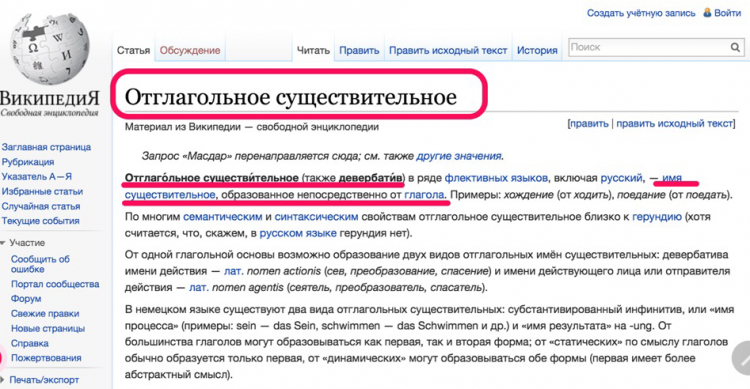Open the Справка sidebar link
The height and width of the screenshot is (389, 750).
[30, 343]
